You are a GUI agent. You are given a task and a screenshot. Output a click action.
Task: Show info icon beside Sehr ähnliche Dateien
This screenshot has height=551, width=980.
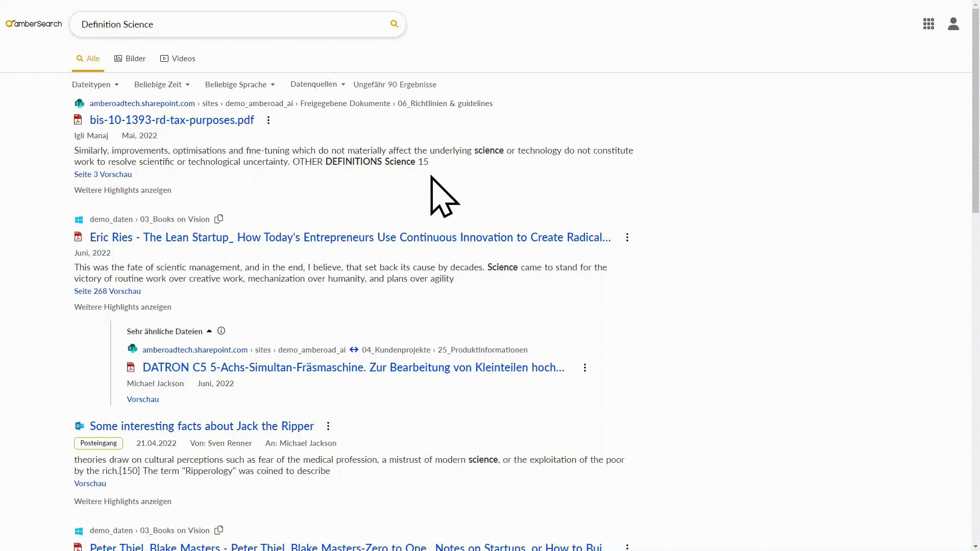coord(221,331)
